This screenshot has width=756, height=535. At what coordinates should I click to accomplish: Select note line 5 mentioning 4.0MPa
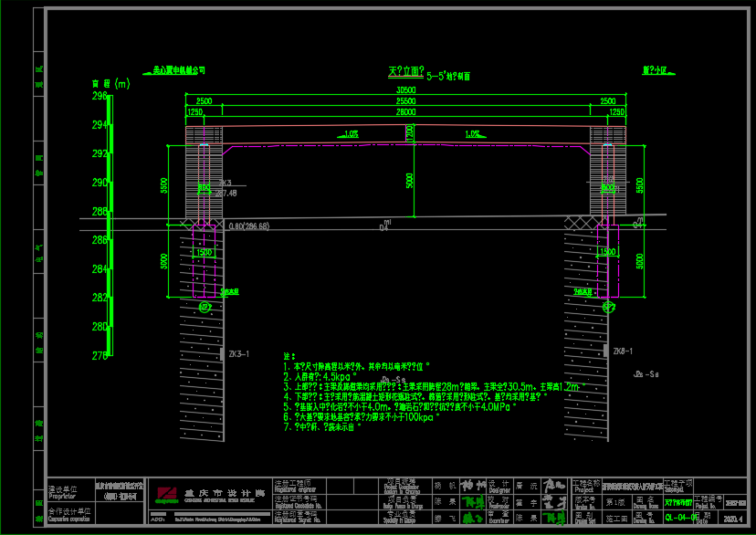[x=400, y=407]
